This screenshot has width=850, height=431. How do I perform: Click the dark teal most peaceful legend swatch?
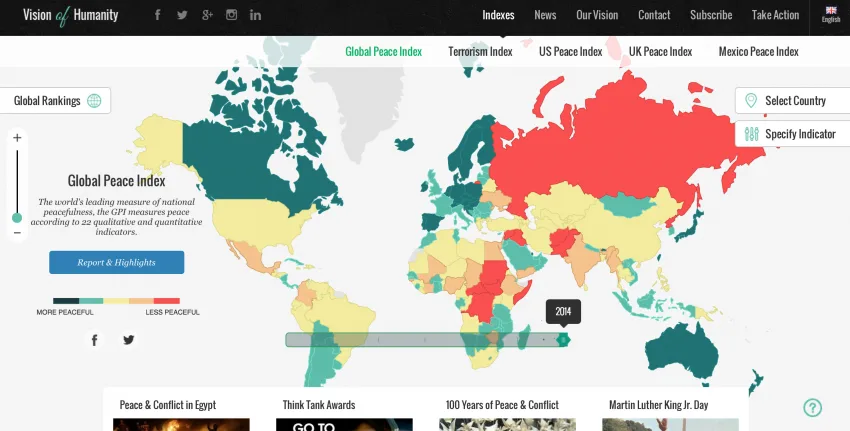point(66,301)
